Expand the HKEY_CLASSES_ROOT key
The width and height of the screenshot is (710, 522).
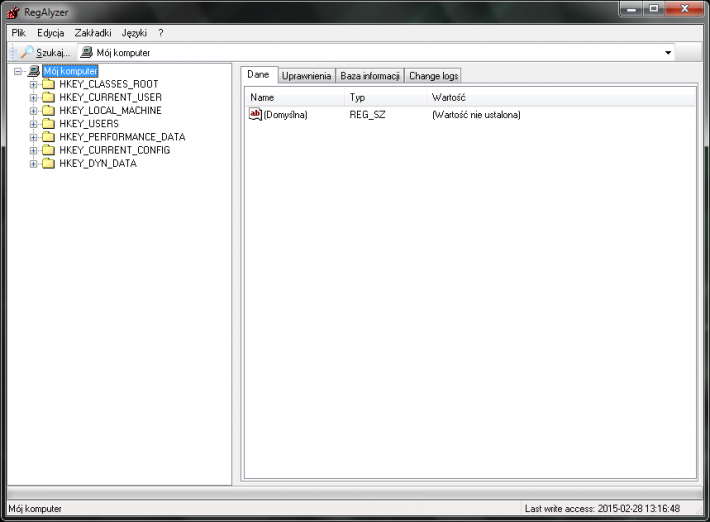pyautogui.click(x=33, y=84)
